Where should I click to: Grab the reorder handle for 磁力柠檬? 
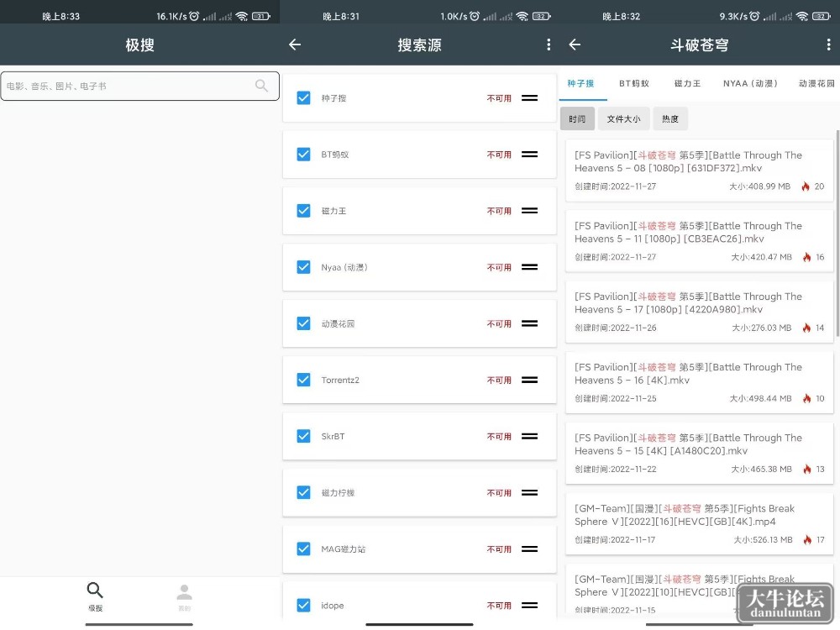pos(530,492)
